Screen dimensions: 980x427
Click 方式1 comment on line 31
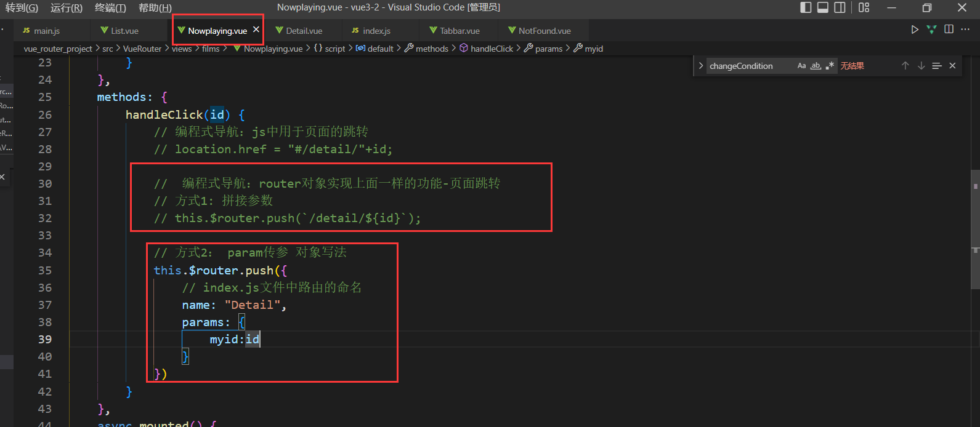coord(213,201)
